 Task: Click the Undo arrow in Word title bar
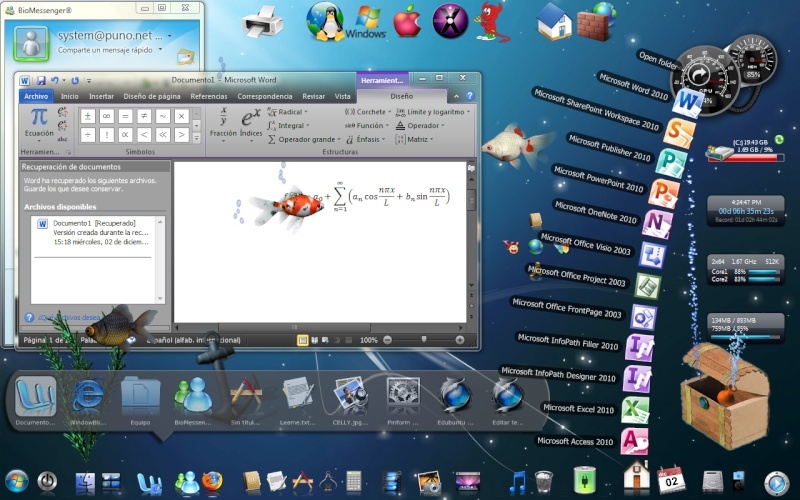(55, 81)
